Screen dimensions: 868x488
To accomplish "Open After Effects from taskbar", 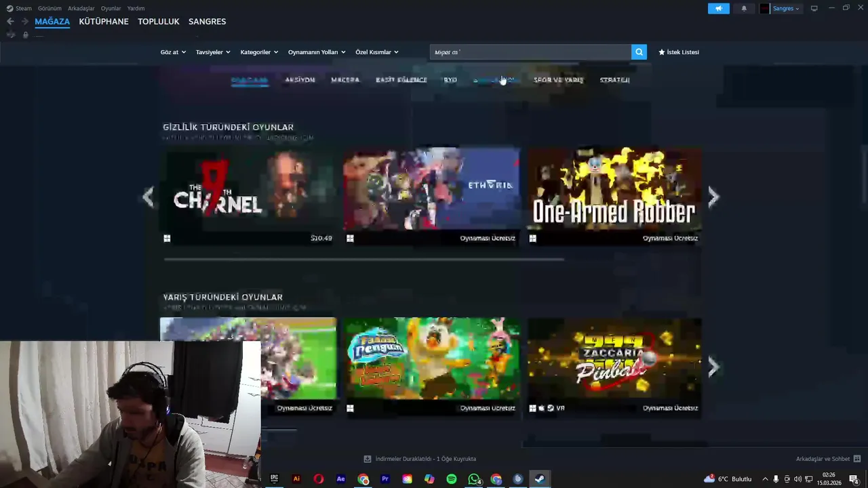I will point(341,479).
